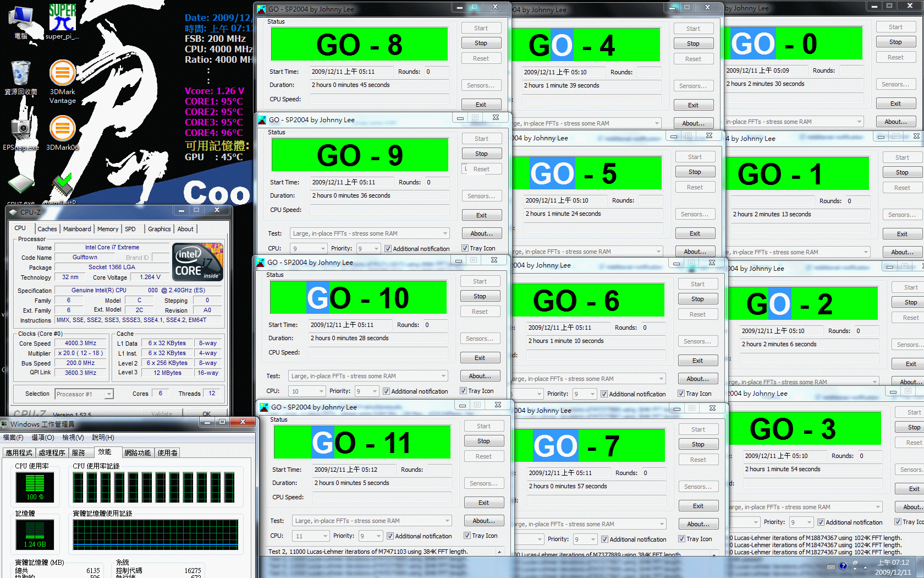Click the green GO - 8 status panel
The height and width of the screenshot is (578, 924).
pyautogui.click(x=359, y=44)
